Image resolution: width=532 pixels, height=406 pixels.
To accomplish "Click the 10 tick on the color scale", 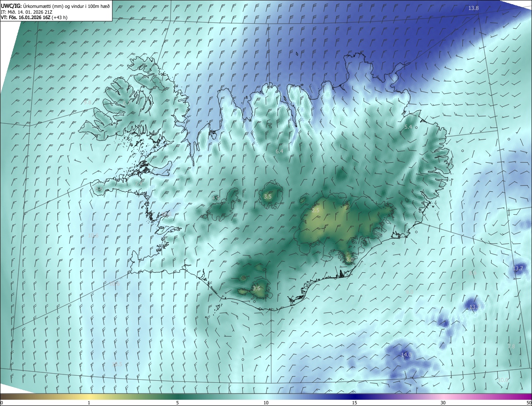I will [266, 403].
